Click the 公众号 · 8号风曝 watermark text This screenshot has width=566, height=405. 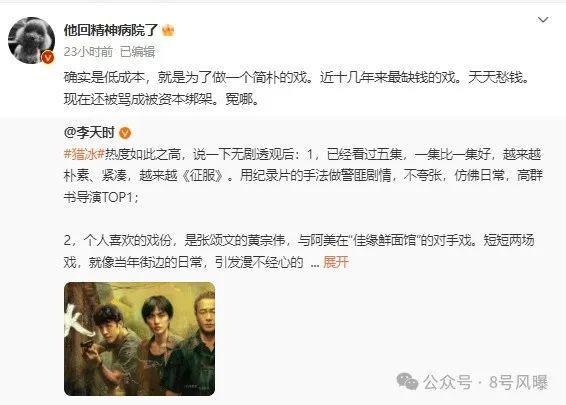tap(486, 382)
